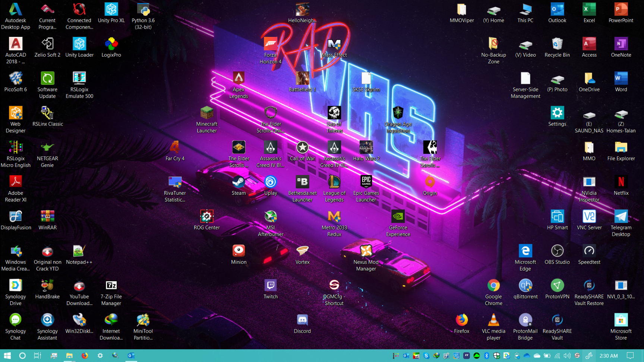Open the Halo Wars 2 shortcut

[x=366, y=151]
